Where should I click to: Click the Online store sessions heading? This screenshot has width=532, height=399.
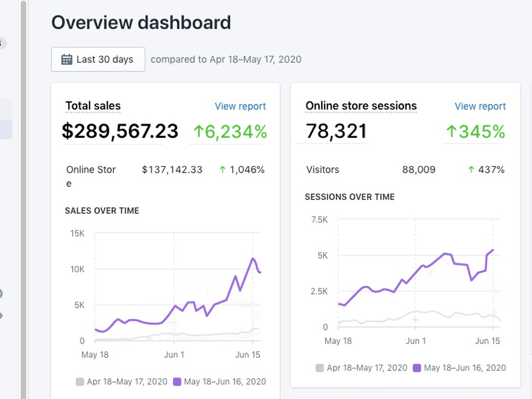361,106
